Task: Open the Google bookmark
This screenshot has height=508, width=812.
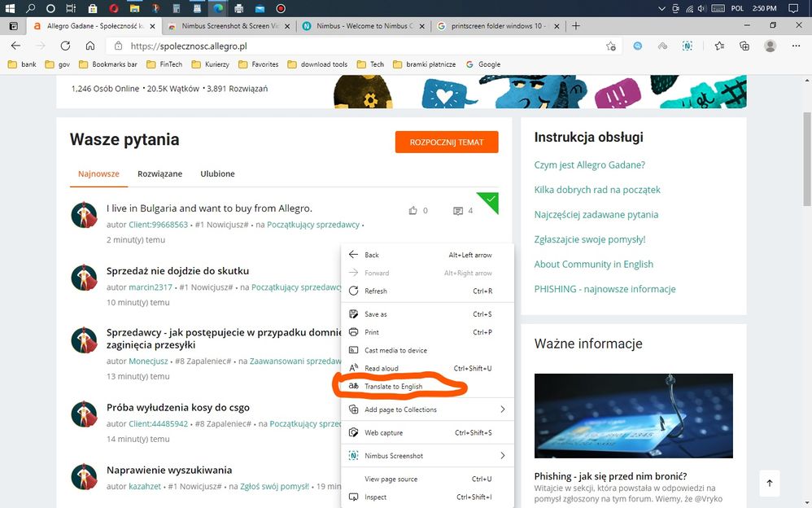Action: (x=483, y=64)
